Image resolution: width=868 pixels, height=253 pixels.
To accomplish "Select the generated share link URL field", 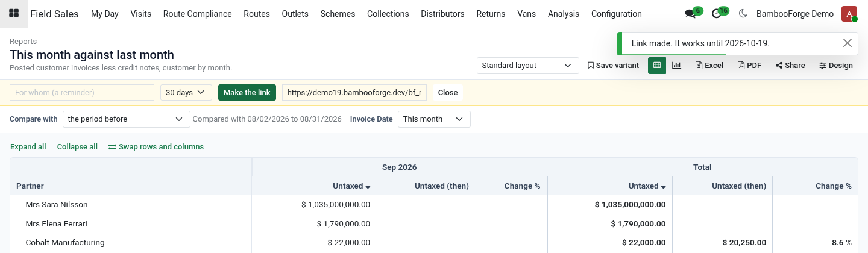I will [354, 93].
